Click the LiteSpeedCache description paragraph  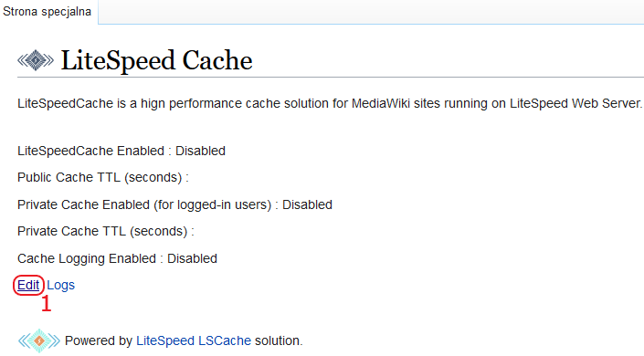tap(330, 103)
